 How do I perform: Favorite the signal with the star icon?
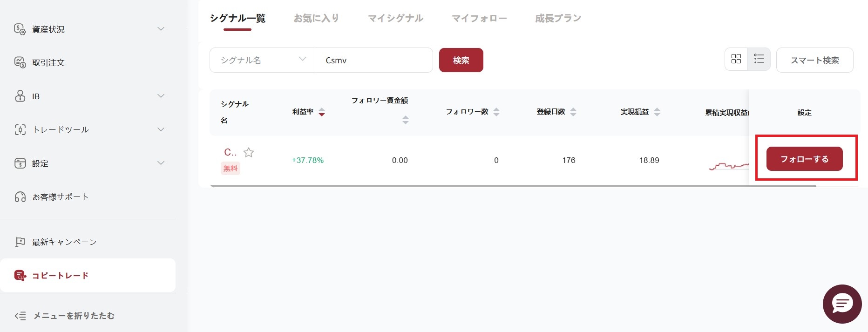(249, 152)
